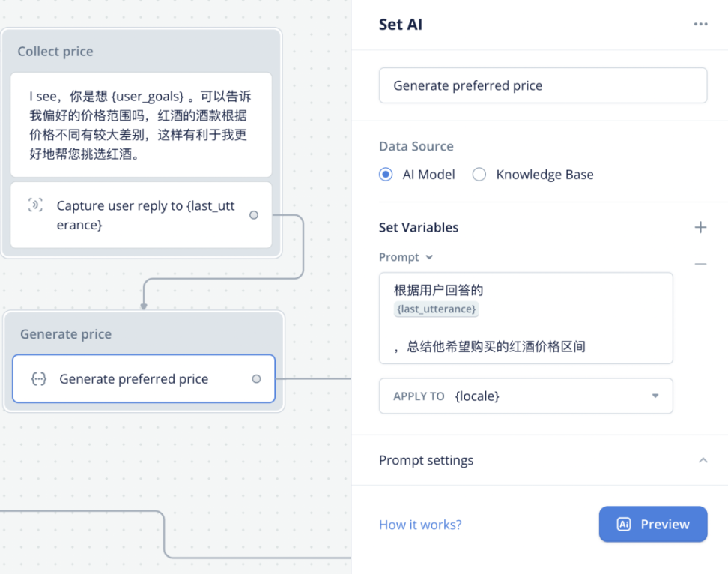Select the AI Model data source
This screenshot has height=574, width=728.
[386, 175]
